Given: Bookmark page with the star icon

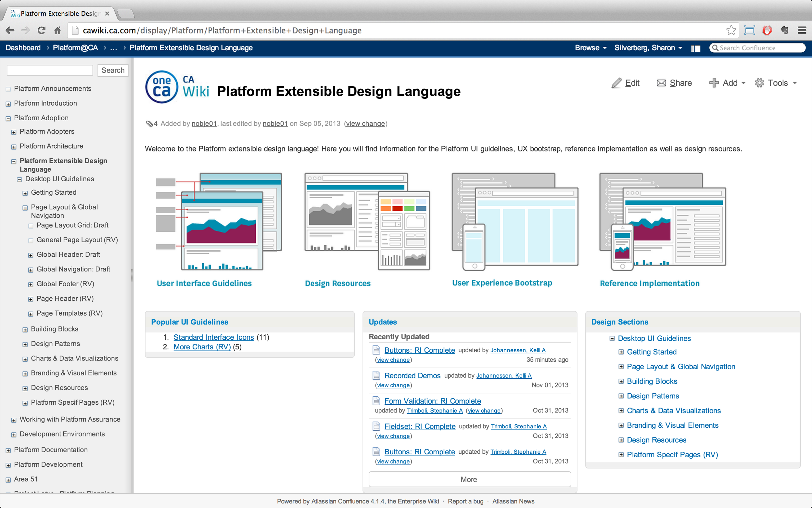Looking at the screenshot, I should 731,30.
